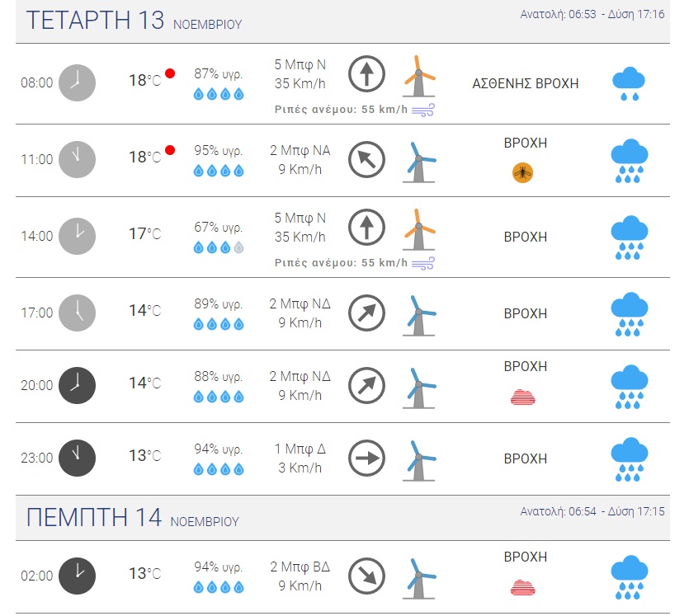
Task: Click the dark clock icon at 02:00
Action: pyautogui.click(x=77, y=575)
